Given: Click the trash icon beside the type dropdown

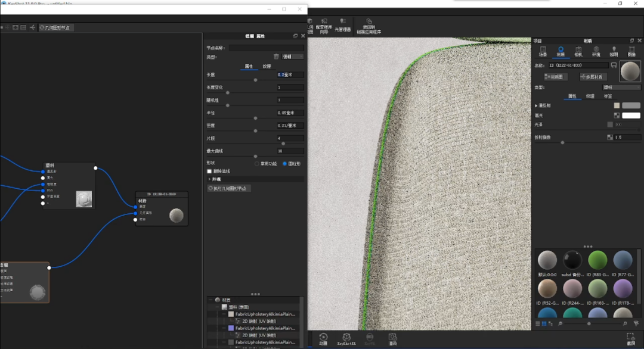Looking at the screenshot, I should coord(276,57).
